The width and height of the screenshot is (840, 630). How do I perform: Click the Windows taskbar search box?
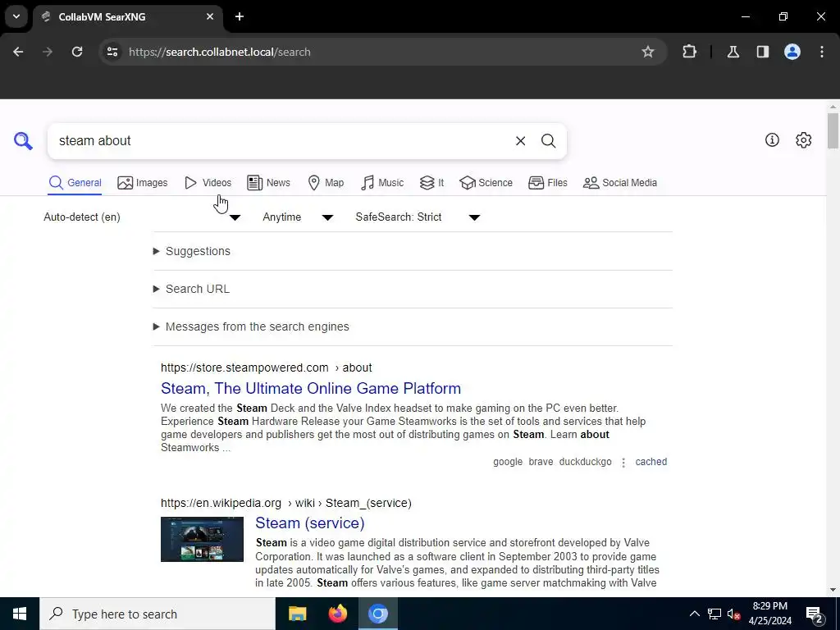(157, 614)
